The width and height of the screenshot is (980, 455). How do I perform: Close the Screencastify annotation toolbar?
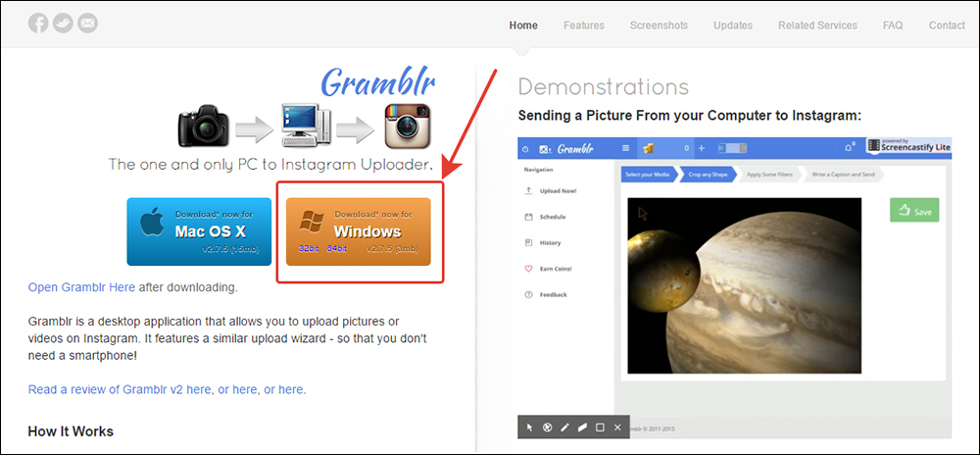pyautogui.click(x=617, y=428)
